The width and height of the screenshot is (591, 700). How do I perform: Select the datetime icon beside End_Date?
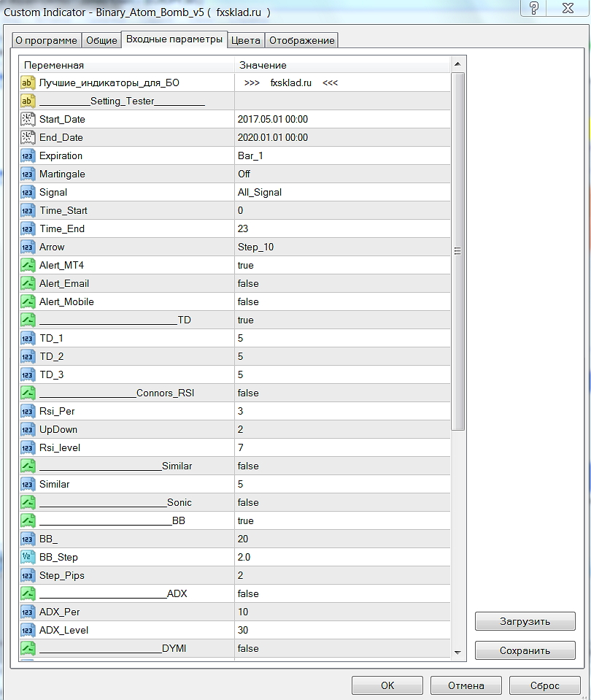point(28,137)
